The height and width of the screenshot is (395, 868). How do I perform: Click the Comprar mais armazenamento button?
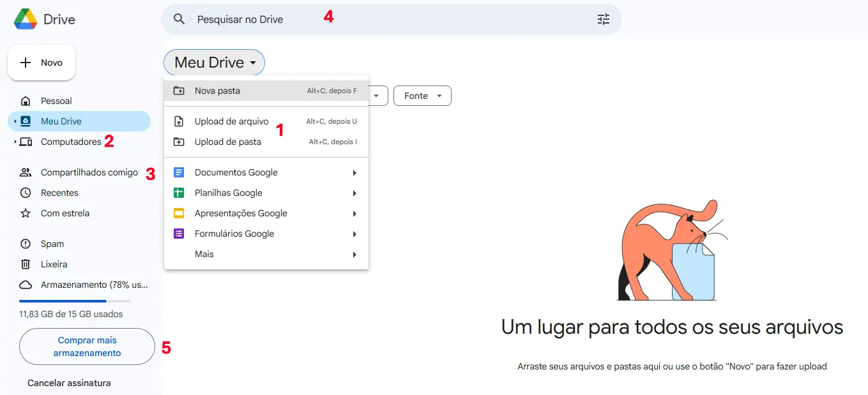point(86,346)
